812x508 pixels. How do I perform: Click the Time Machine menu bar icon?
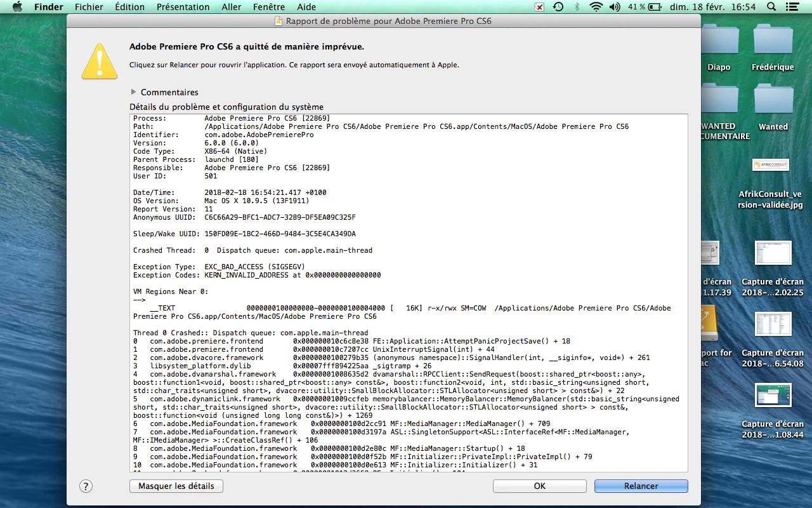558,7
